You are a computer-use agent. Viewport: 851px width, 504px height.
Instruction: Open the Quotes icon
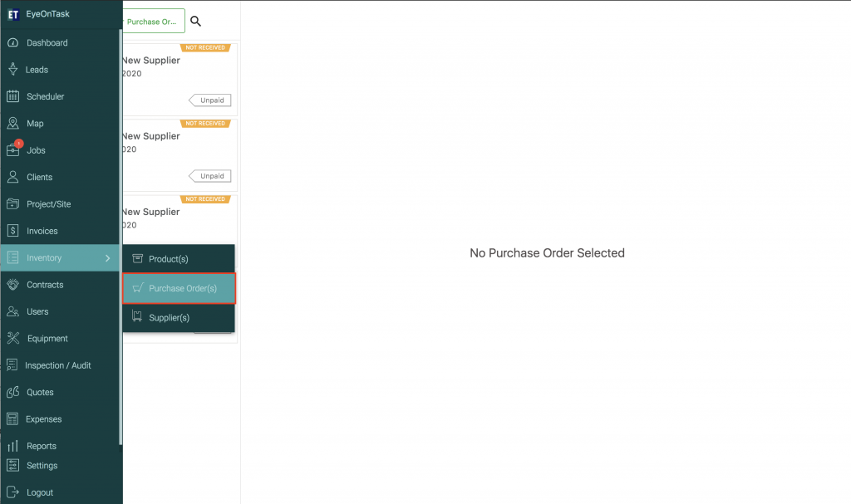click(13, 392)
